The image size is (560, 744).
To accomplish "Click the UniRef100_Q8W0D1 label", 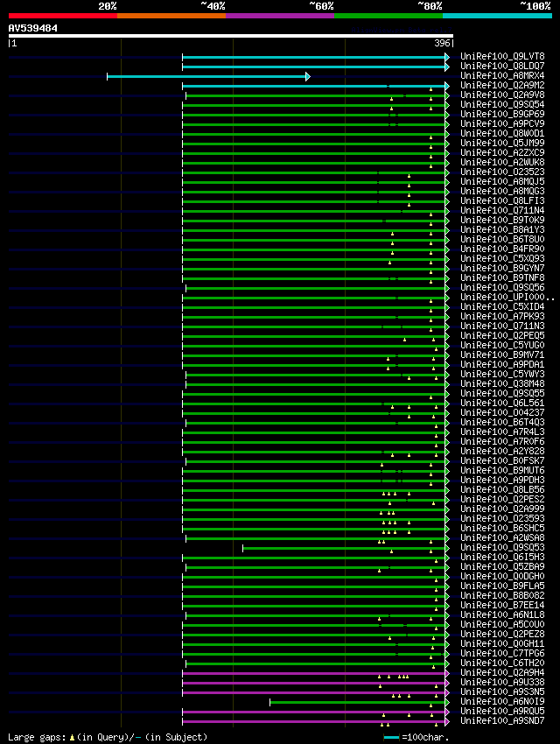I will tap(502, 133).
